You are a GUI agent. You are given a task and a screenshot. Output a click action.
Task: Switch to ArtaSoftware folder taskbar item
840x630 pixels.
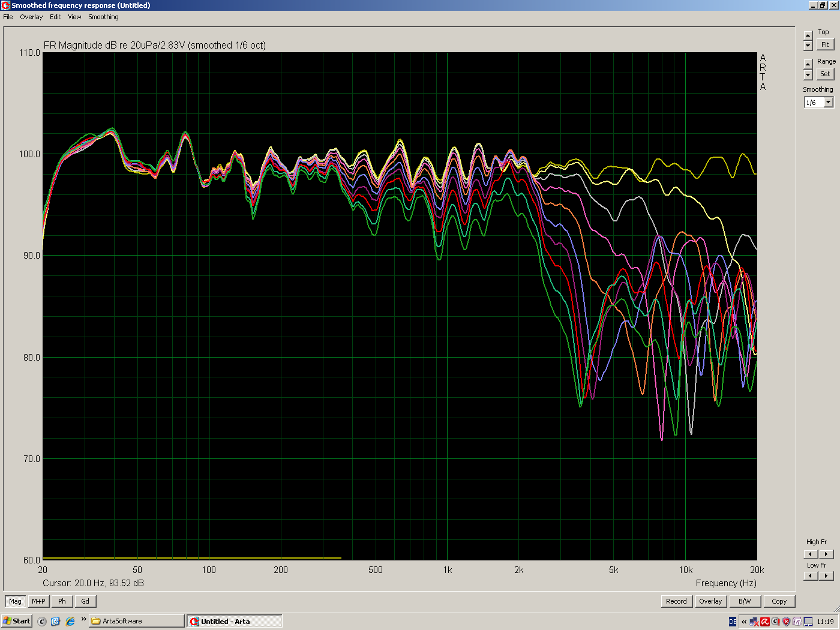click(137, 621)
